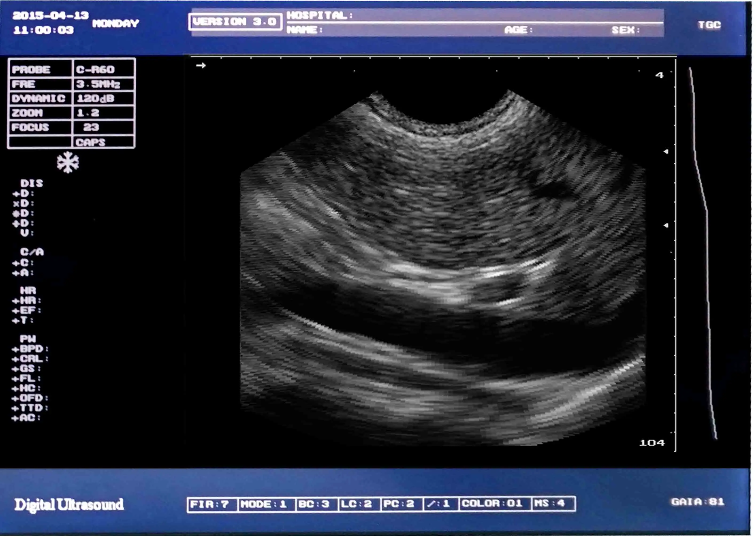Screen dimensions: 756x536
Task: Click the scan direction arrow icon
Action: coord(201,65)
